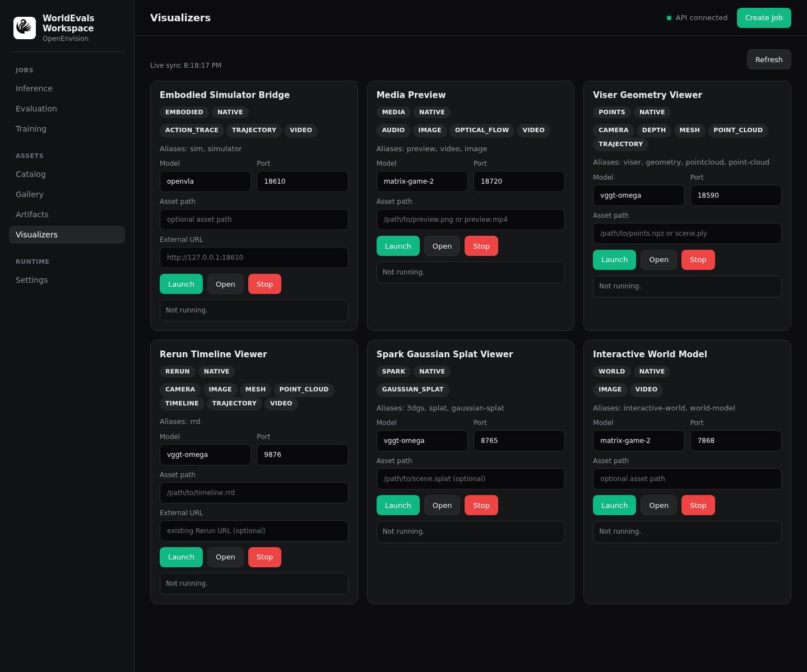
Task: Edit Interactive World Model model field
Action: (x=639, y=441)
